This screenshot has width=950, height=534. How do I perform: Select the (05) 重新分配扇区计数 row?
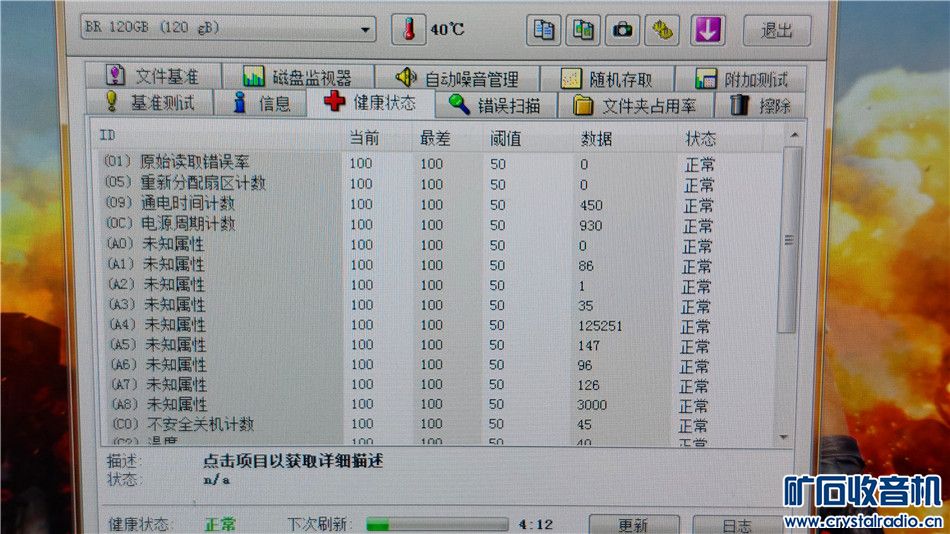click(x=439, y=184)
